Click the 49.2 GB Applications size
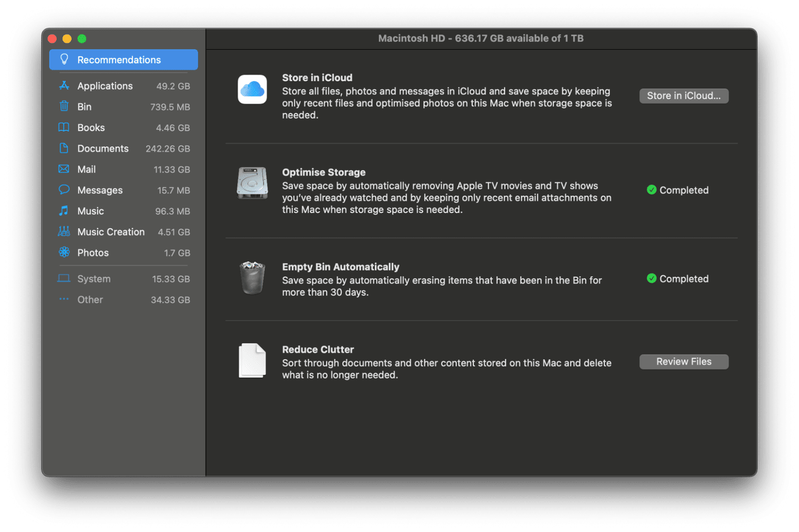The image size is (799, 532). 173,86
